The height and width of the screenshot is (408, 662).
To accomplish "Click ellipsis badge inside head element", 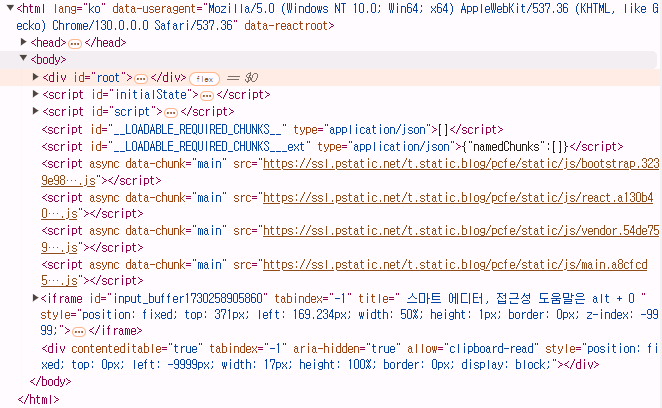I will (75, 44).
